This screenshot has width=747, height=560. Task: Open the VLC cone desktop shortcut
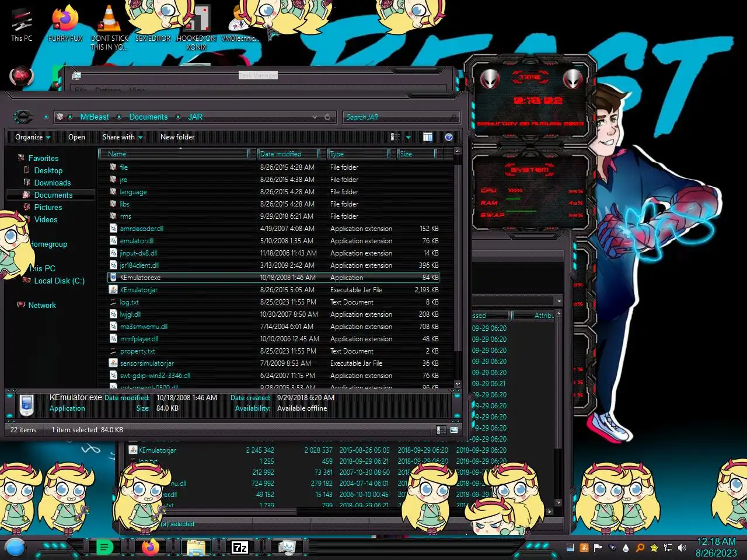tap(109, 26)
